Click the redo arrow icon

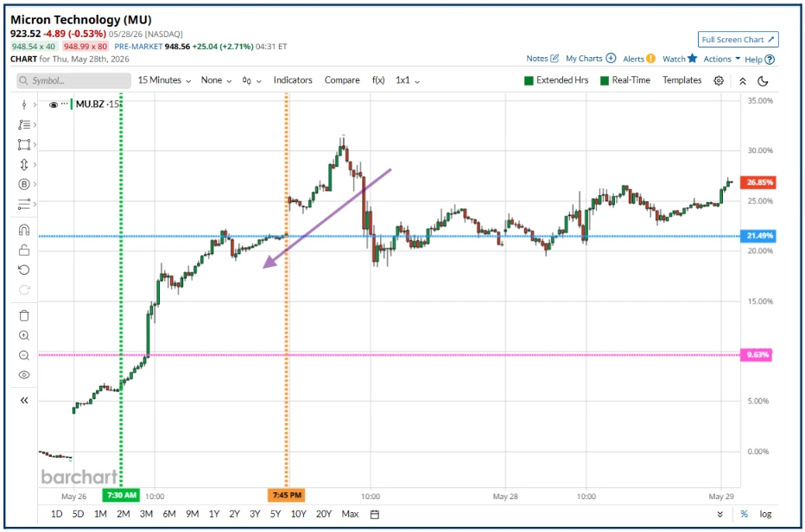[23, 289]
